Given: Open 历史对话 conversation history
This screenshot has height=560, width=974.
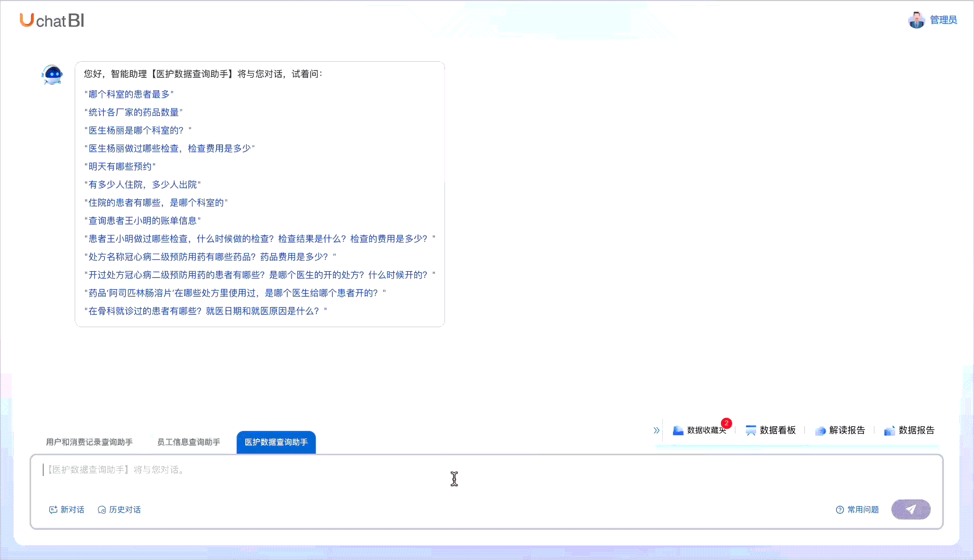Looking at the screenshot, I should pyautogui.click(x=119, y=510).
